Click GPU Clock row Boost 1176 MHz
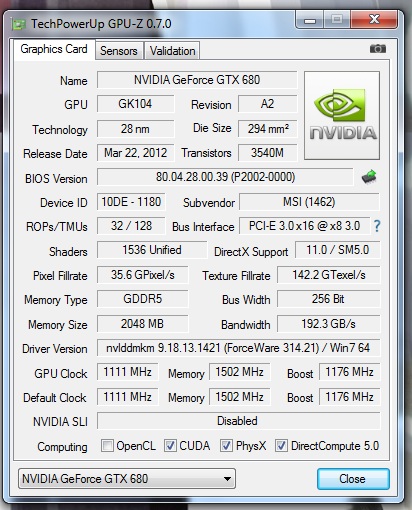The height and width of the screenshot is (510, 412). click(x=349, y=372)
